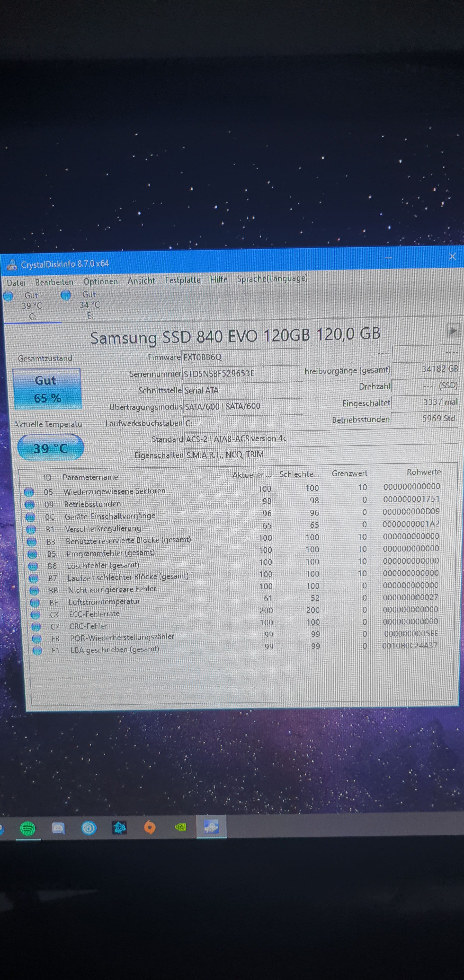Click the 3337 mal power-on count value
Image resolution: width=464 pixels, height=980 pixels.
(x=425, y=402)
